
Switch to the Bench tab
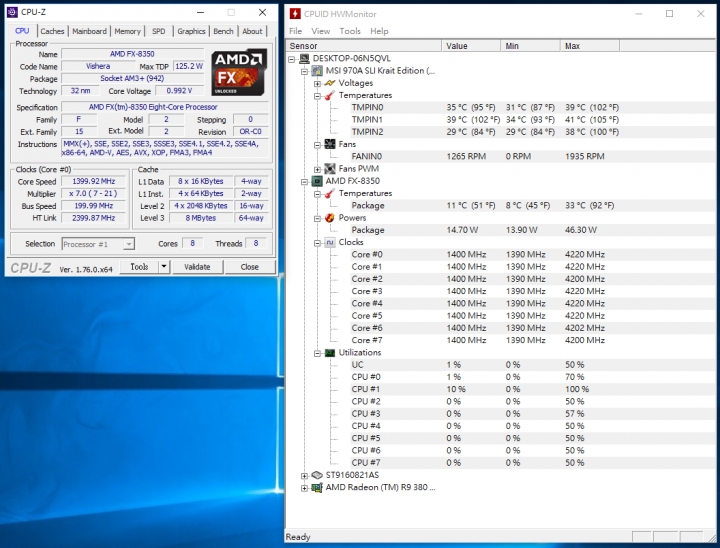[223, 31]
